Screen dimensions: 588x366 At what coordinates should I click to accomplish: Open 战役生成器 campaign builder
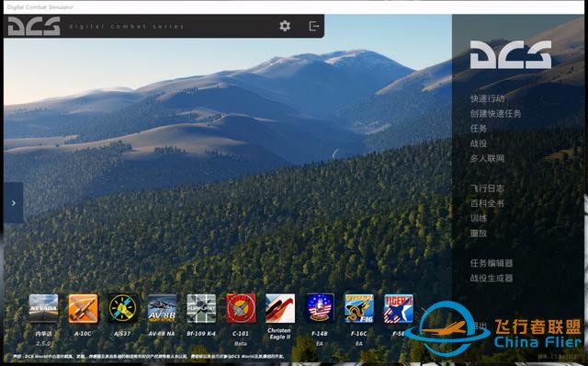[492, 278]
